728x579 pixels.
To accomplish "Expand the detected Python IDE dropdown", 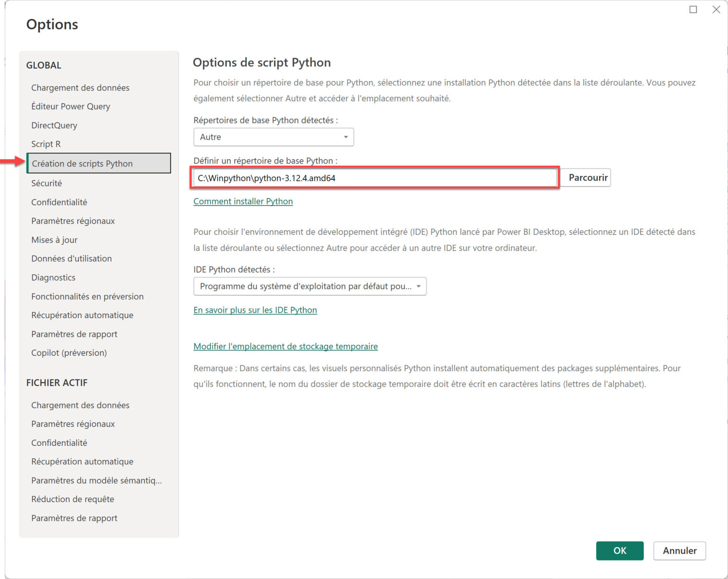I will pyautogui.click(x=309, y=286).
